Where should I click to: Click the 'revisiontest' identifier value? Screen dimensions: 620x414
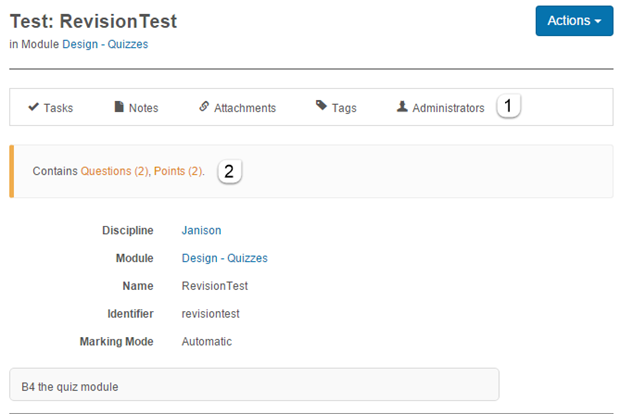[x=211, y=314]
